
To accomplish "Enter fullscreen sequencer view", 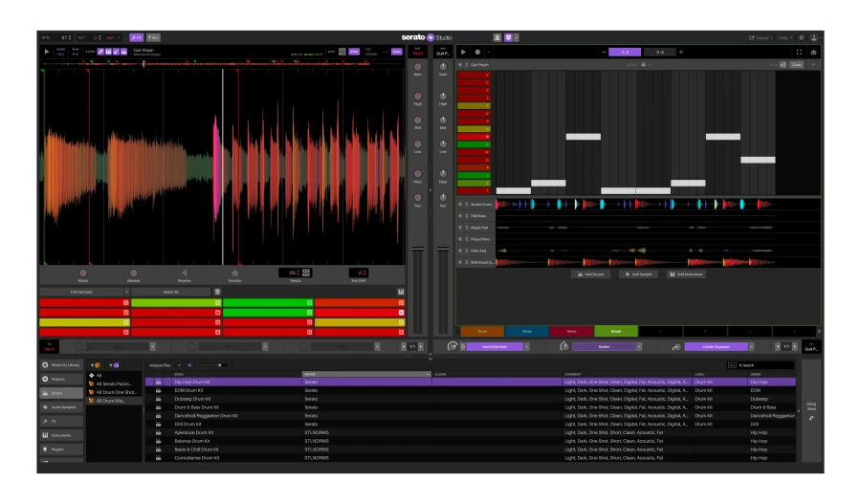I will (799, 53).
